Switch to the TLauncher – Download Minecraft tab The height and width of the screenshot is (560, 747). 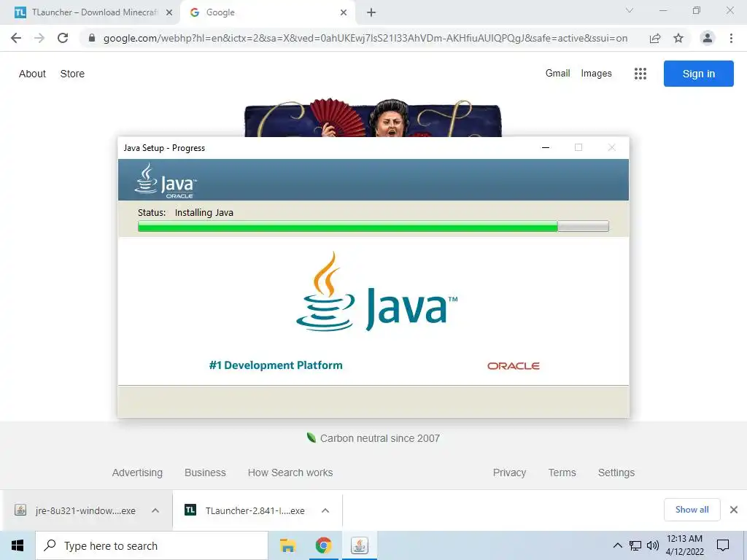click(x=93, y=12)
